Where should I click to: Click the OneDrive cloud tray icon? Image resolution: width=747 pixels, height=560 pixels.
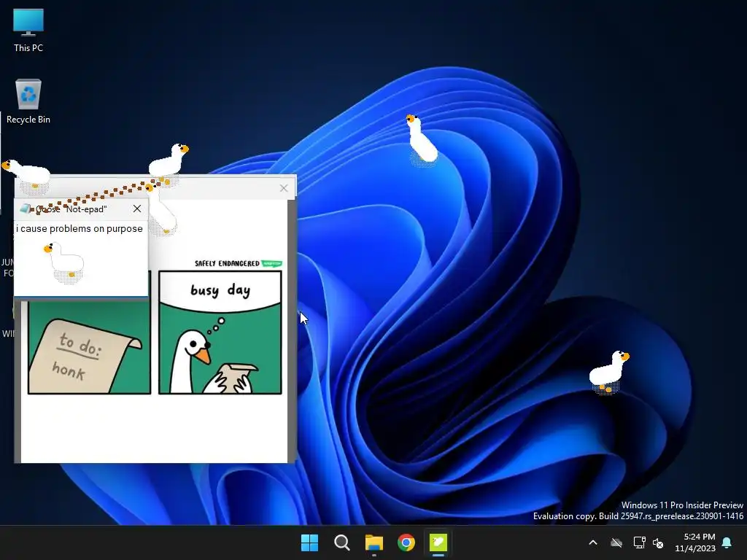click(x=616, y=542)
